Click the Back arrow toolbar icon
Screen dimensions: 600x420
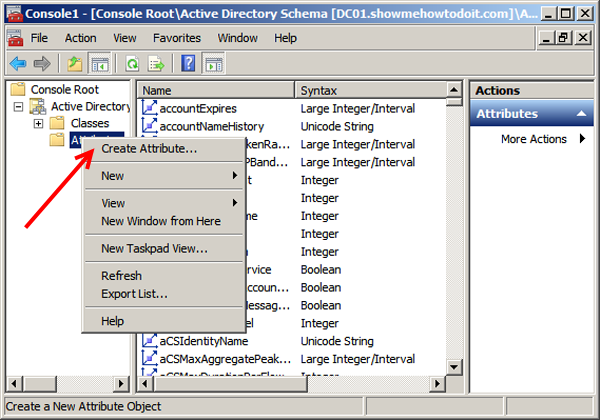point(18,64)
